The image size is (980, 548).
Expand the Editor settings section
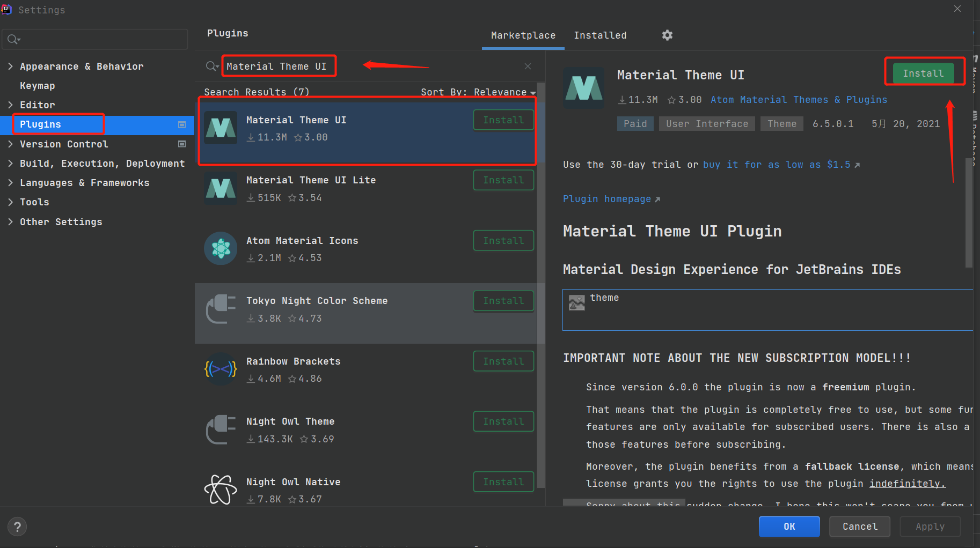point(10,105)
